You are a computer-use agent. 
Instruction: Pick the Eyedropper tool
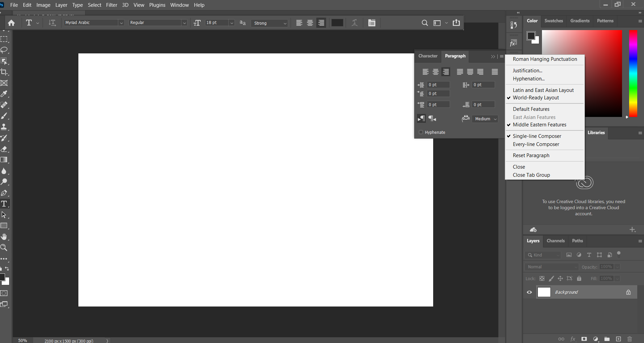pyautogui.click(x=4, y=94)
